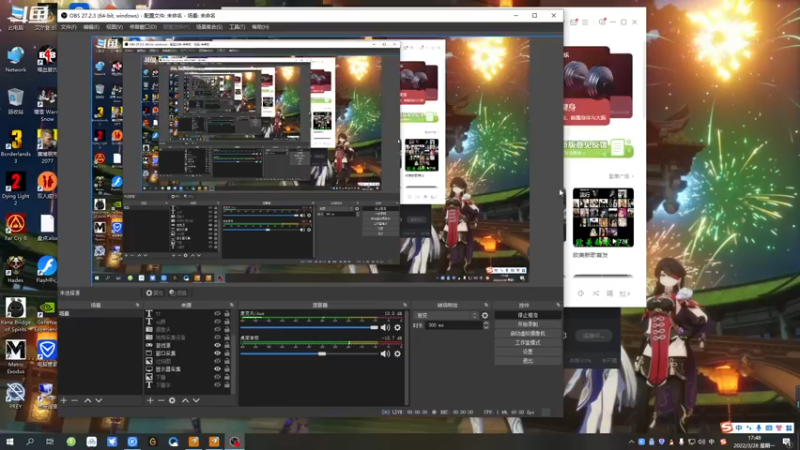800x450 pixels.
Task: Open microphone channel settings gear
Action: click(x=397, y=328)
